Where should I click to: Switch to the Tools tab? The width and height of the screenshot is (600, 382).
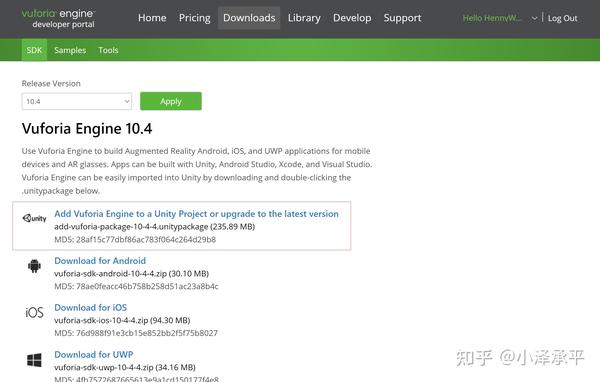click(x=108, y=50)
